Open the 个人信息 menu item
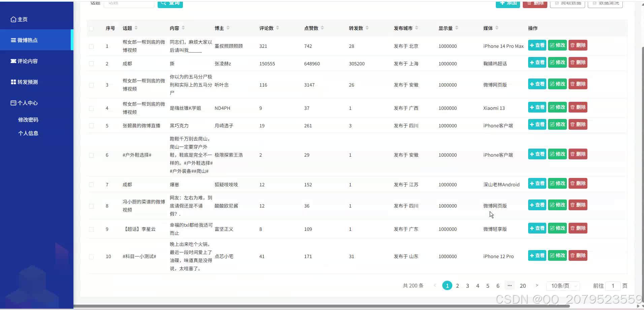 (28, 133)
